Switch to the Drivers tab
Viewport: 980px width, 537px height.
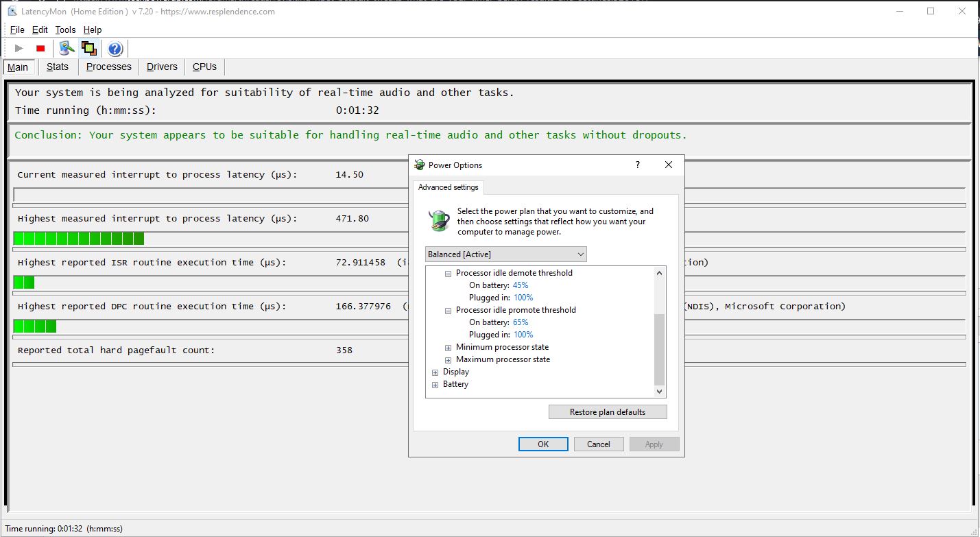click(162, 67)
